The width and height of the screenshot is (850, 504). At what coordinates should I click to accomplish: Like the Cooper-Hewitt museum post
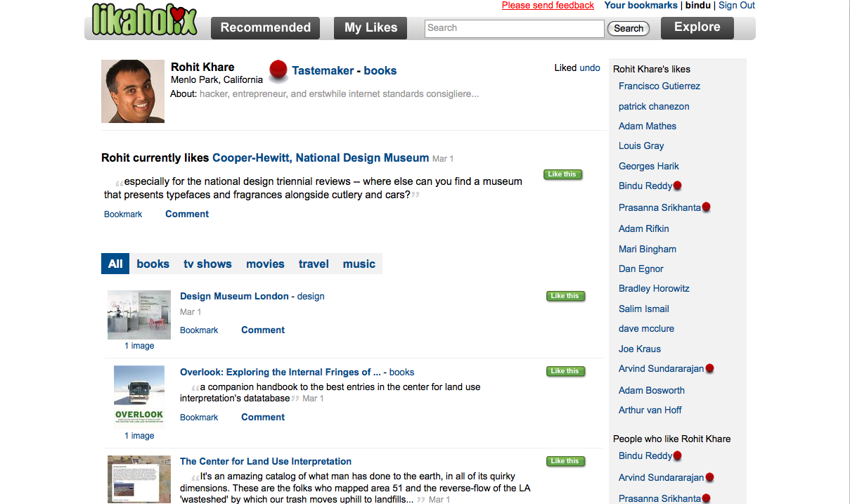[562, 174]
